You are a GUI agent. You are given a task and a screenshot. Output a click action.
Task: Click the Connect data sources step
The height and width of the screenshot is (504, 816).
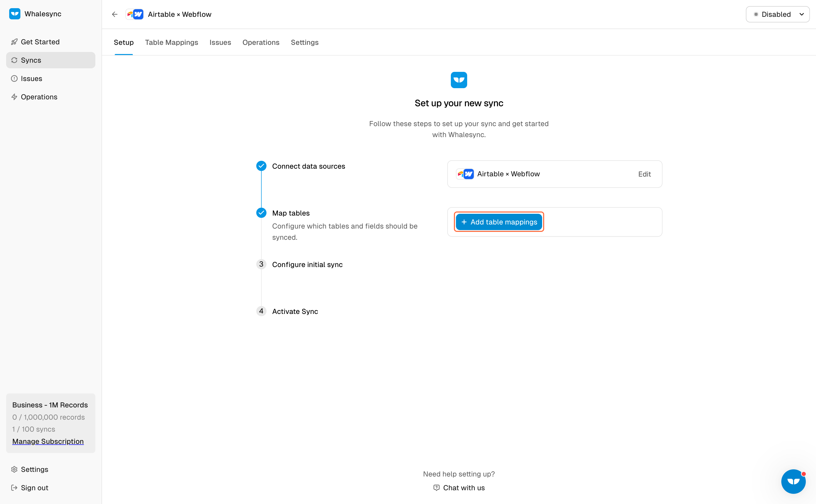point(309,166)
